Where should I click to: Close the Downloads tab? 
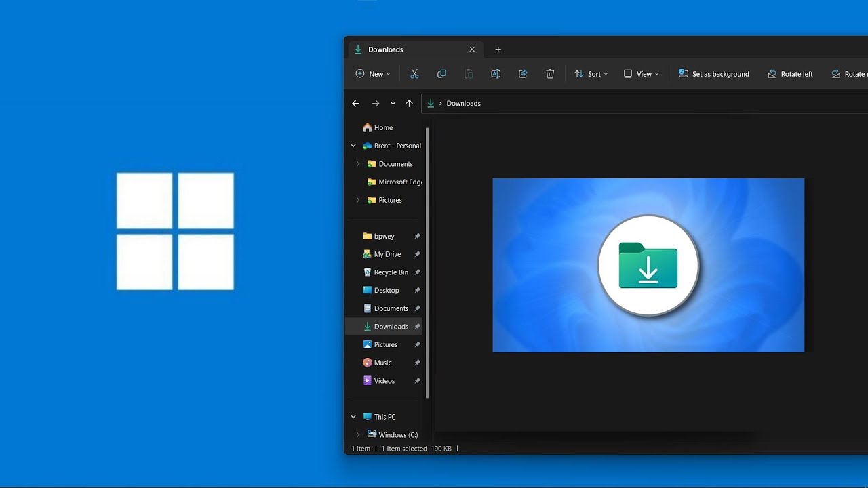coord(472,49)
